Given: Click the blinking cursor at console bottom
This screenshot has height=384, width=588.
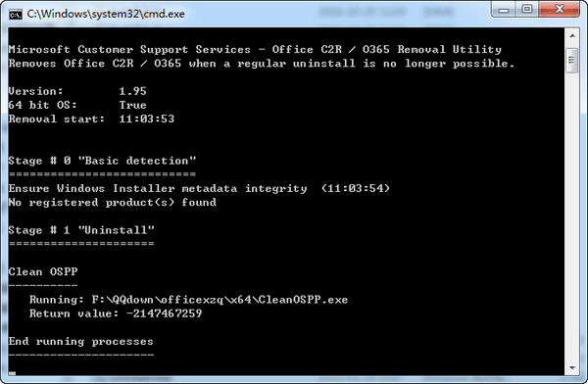Looking at the screenshot, I should [x=12, y=373].
